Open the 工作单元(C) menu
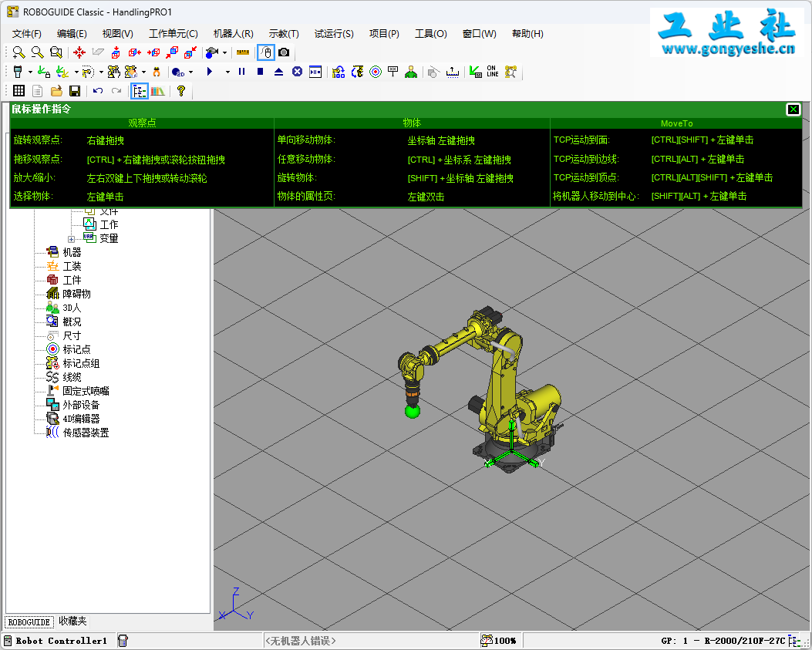The image size is (812, 650). click(173, 34)
